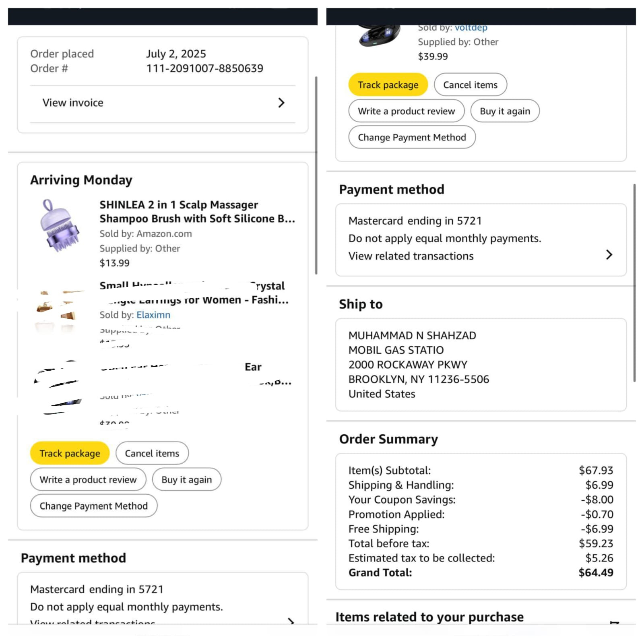Click left panel Cancel items button

pyautogui.click(x=152, y=453)
